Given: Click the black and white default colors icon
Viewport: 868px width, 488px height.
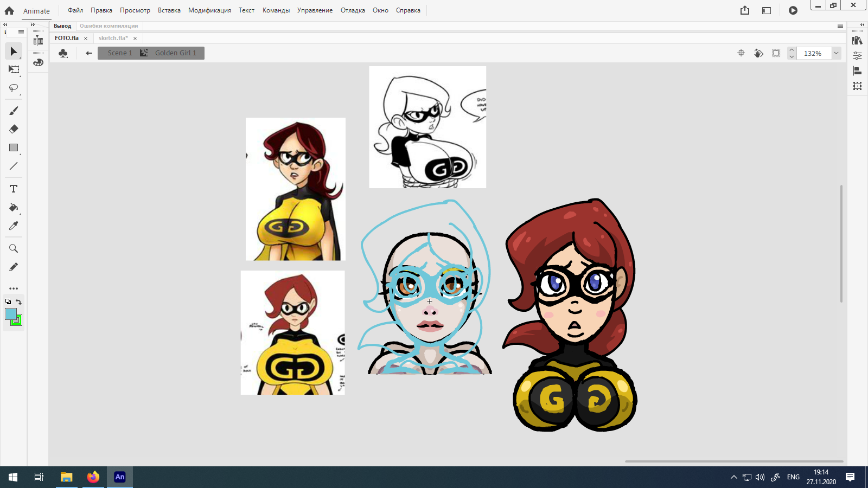Looking at the screenshot, I should [x=8, y=301].
